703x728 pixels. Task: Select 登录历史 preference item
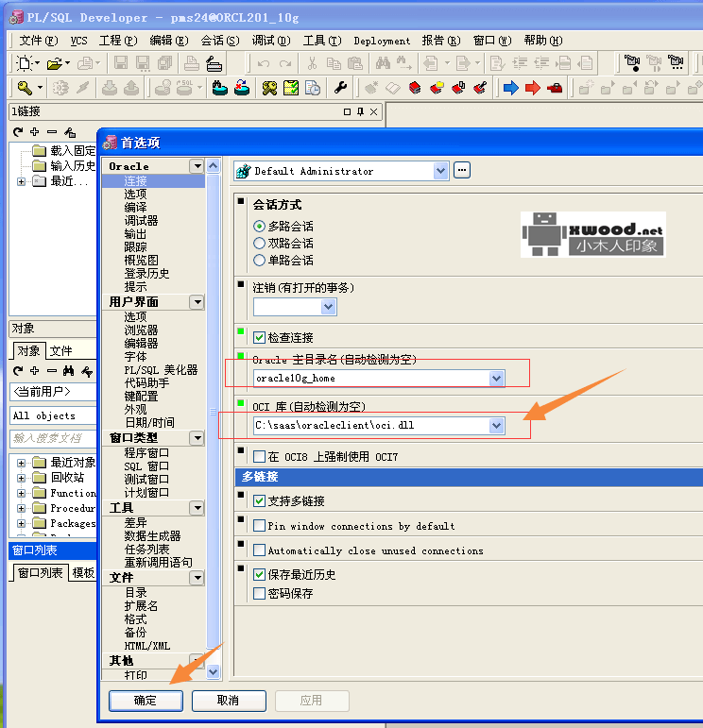coord(146,274)
